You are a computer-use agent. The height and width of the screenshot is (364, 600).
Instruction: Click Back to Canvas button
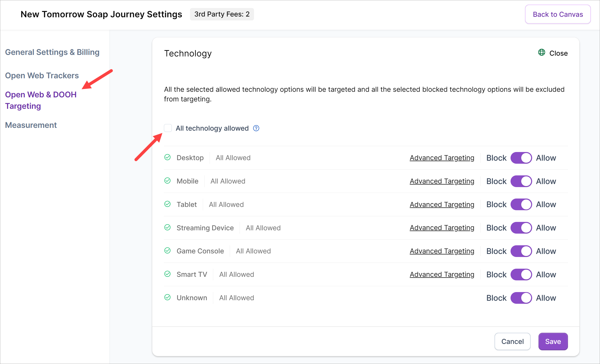[558, 14]
